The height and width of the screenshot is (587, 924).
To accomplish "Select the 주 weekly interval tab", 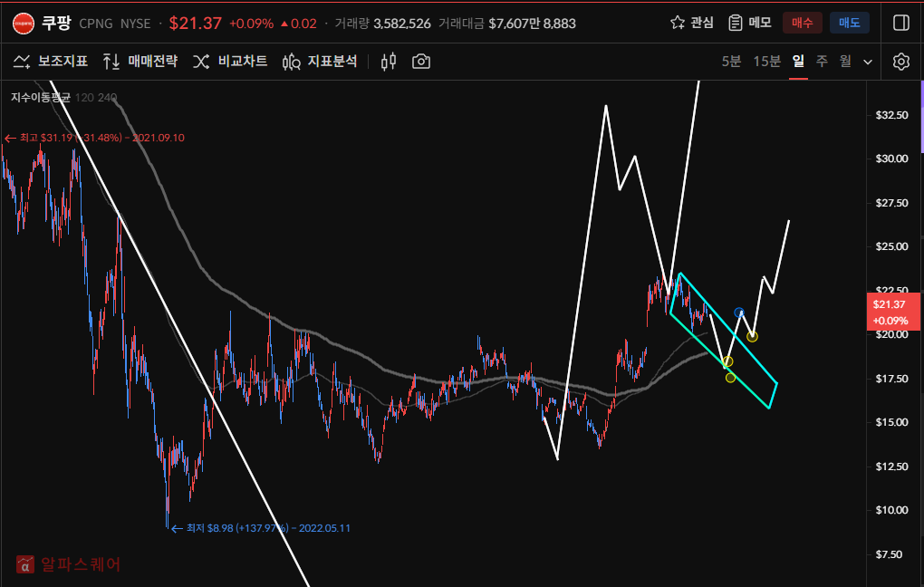I will 822,62.
